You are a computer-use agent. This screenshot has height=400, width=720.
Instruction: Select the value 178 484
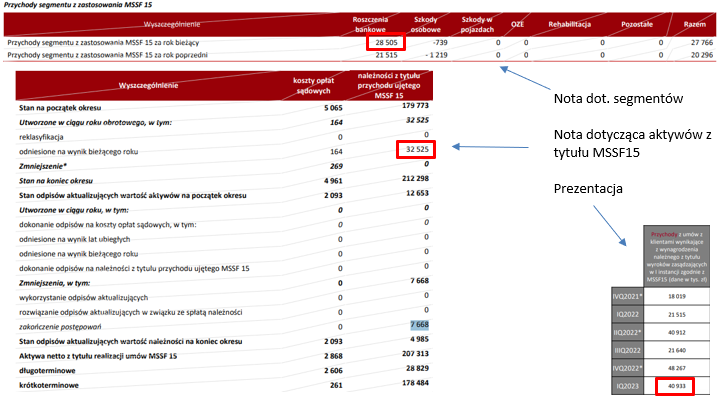click(416, 383)
